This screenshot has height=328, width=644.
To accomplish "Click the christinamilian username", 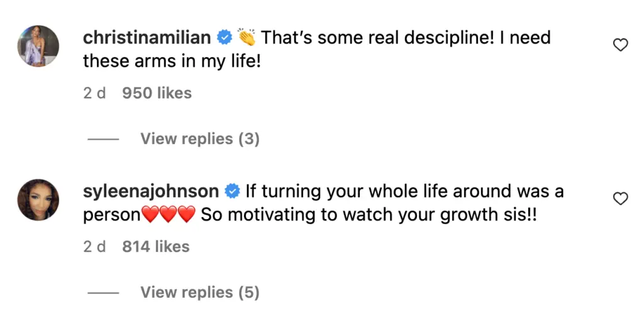I will click(x=147, y=38).
